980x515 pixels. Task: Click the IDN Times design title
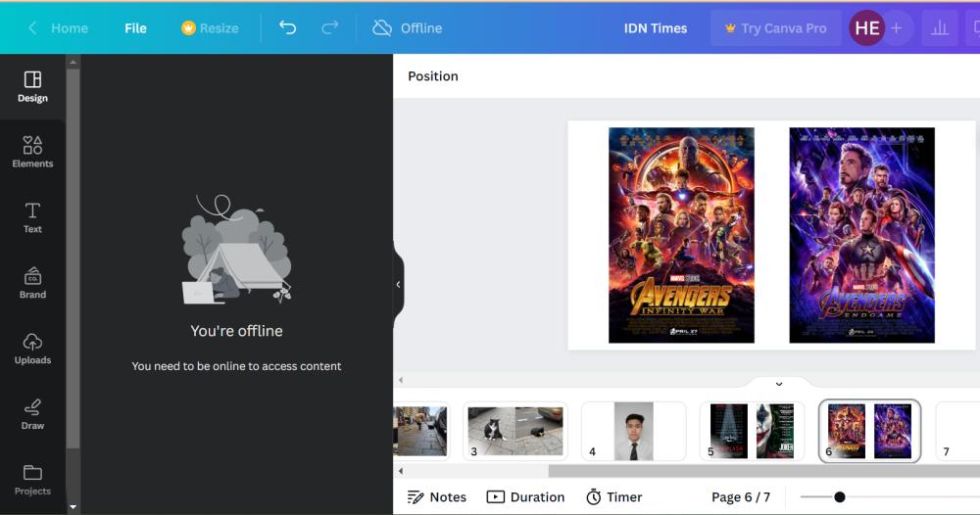click(x=655, y=28)
